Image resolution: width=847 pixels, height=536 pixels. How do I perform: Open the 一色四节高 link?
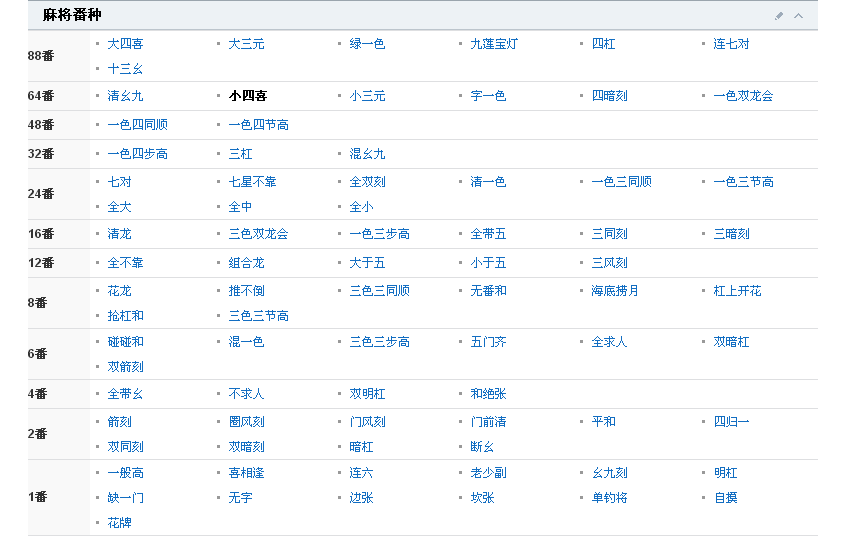pos(259,125)
